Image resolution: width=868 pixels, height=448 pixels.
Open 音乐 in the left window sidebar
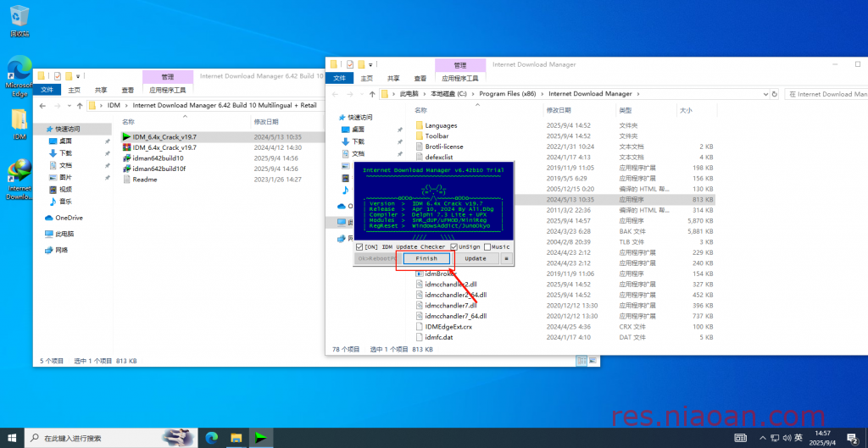65,202
